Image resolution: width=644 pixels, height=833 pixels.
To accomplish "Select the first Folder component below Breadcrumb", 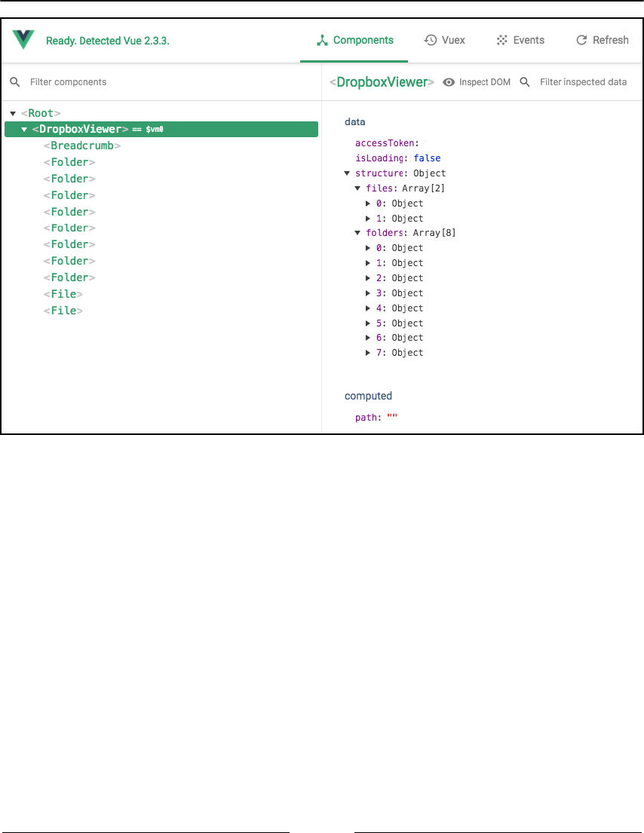I will [69, 162].
